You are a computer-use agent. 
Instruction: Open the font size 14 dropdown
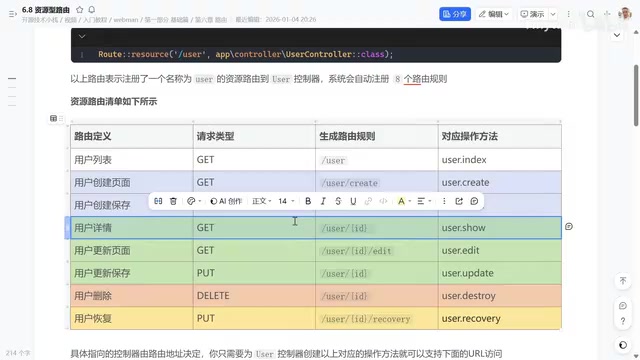(286, 201)
